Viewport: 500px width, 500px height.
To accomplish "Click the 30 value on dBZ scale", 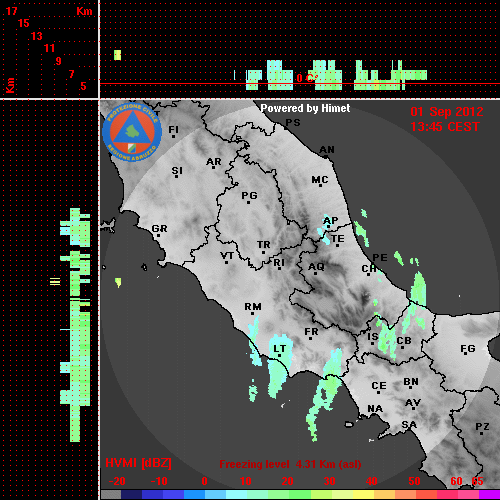I will point(329,481).
